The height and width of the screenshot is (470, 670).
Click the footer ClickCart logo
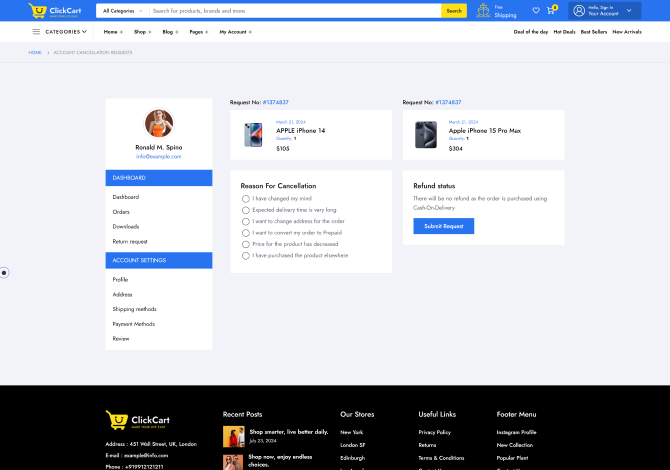137,420
